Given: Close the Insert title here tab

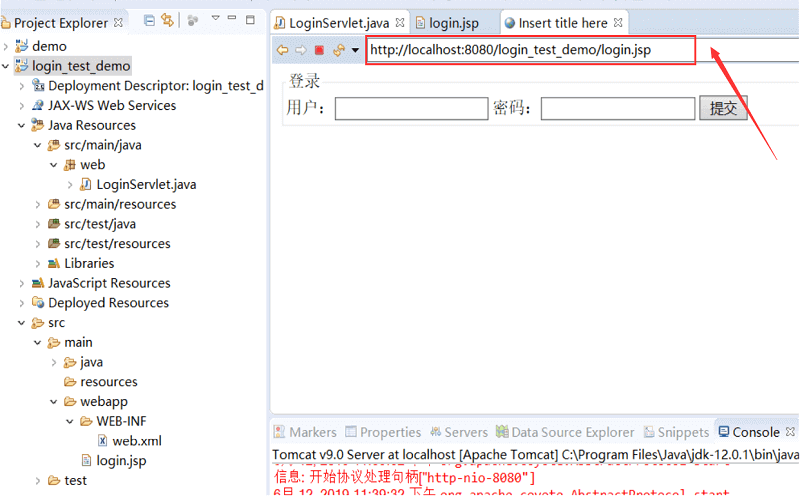Looking at the screenshot, I should tap(618, 22).
